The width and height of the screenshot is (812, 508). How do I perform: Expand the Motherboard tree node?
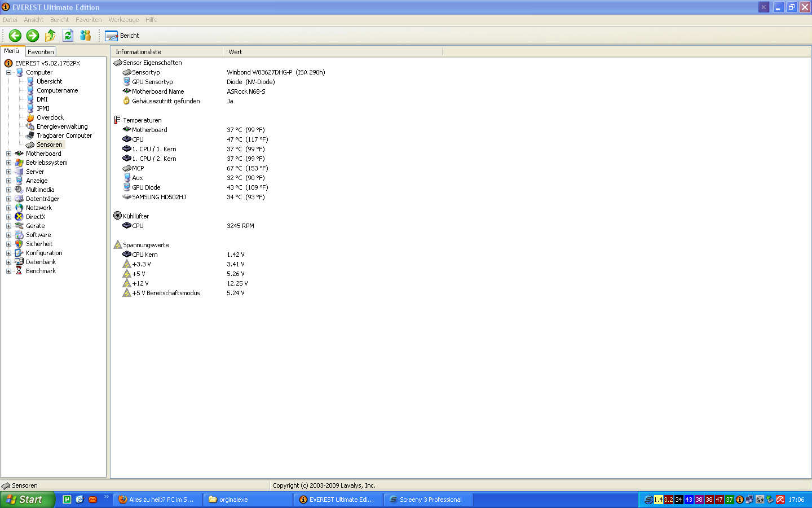click(8, 154)
